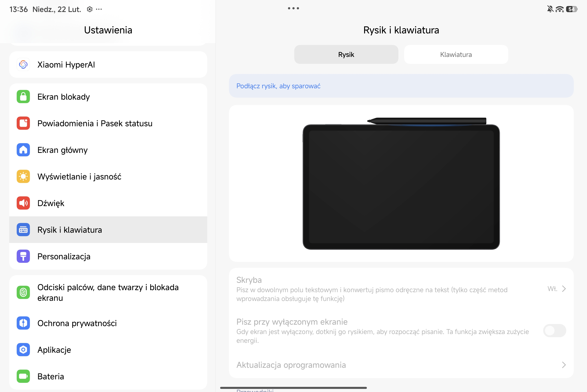Expand Skryba settings chevron

pyautogui.click(x=564, y=289)
